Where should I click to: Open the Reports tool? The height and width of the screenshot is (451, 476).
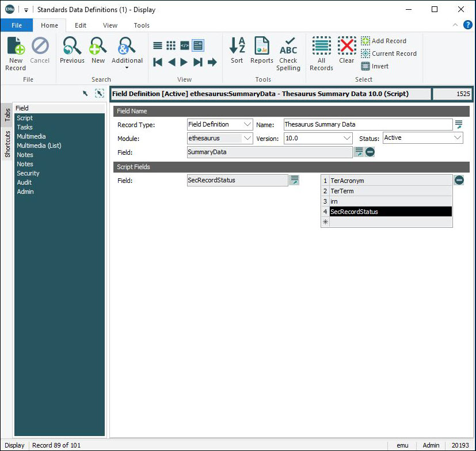pos(262,51)
